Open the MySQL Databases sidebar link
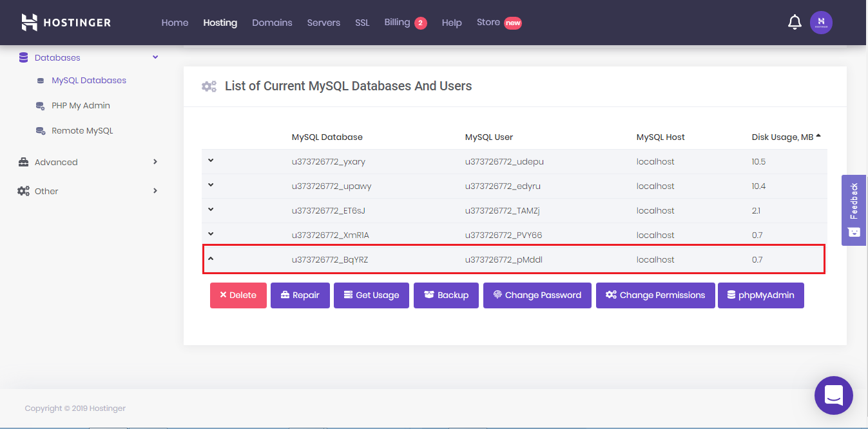 click(89, 81)
